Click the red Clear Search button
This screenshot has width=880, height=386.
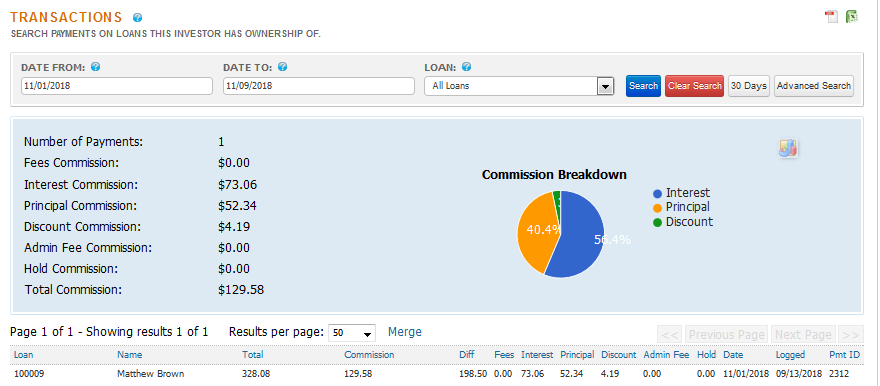click(x=694, y=86)
